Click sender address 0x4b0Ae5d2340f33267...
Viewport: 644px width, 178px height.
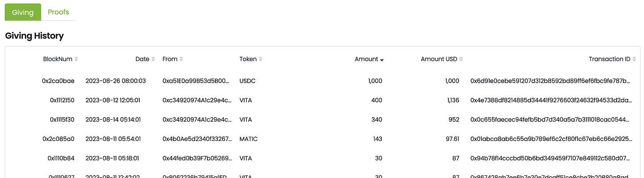[x=197, y=139]
